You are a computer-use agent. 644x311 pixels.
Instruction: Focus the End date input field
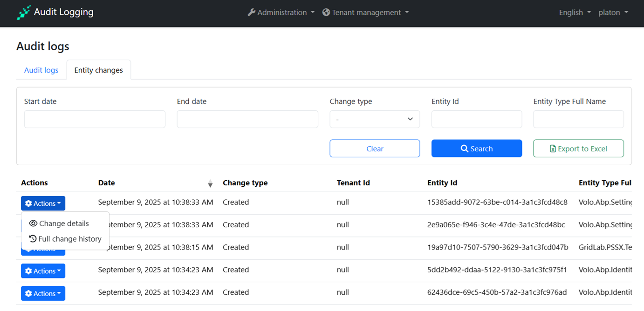point(247,119)
